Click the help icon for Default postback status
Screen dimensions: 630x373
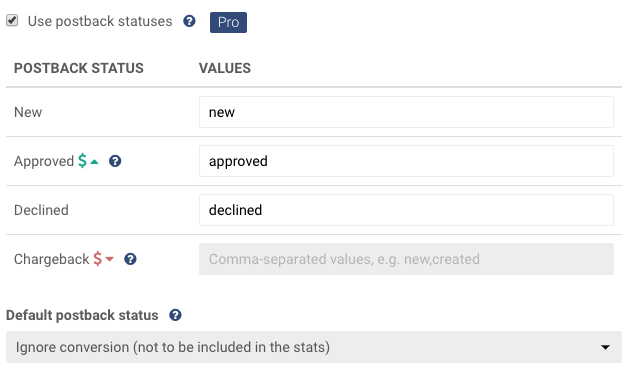pos(175,315)
